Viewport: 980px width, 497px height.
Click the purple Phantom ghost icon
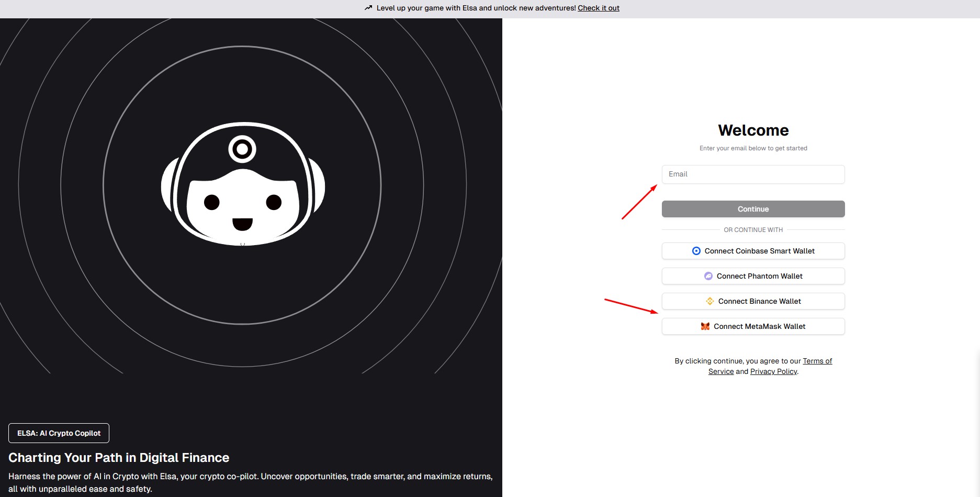click(708, 276)
